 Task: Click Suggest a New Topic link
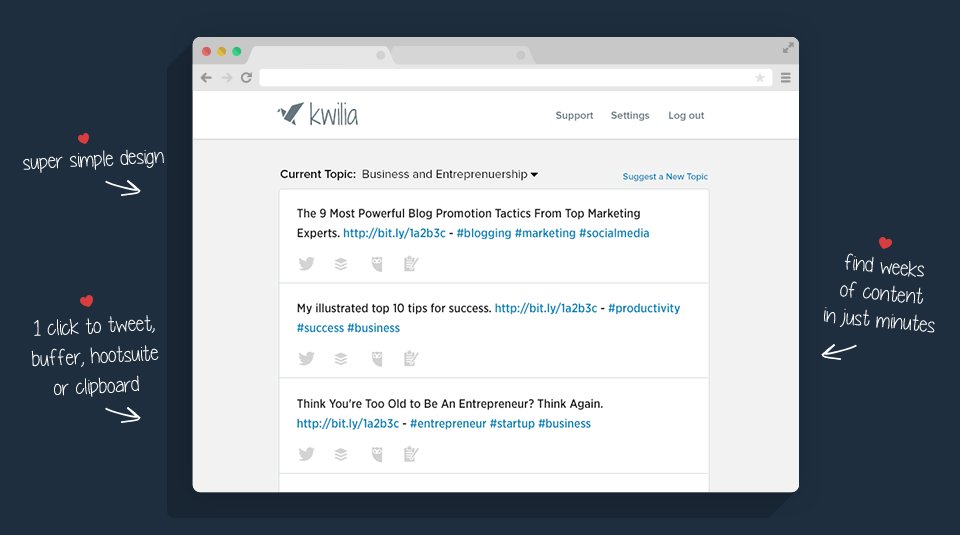click(665, 176)
